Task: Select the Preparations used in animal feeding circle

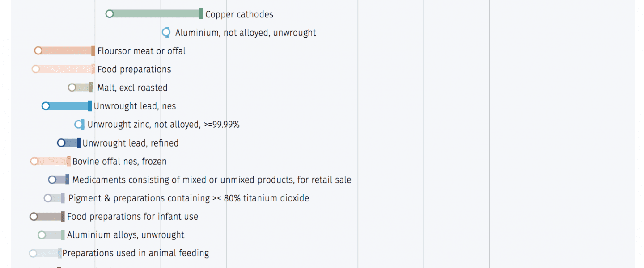Action: pos(33,253)
